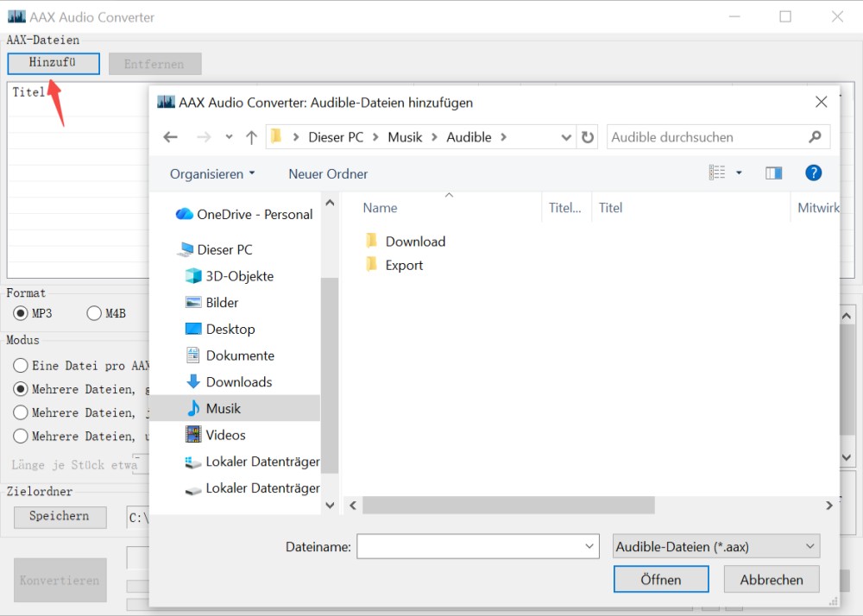Click the folder icon in address bar
Viewport: 863px width, 616px height.
point(276,135)
